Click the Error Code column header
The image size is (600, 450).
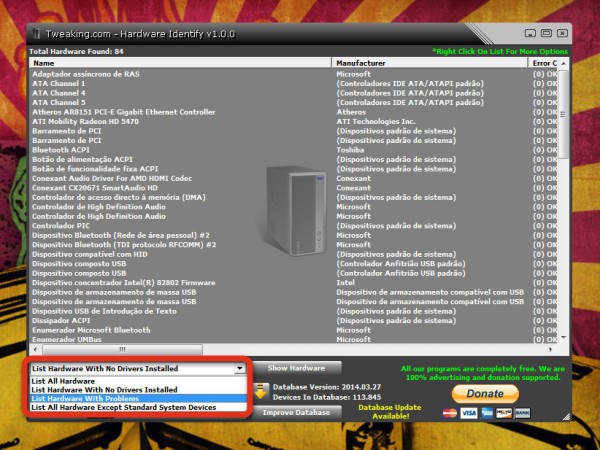pos(543,63)
